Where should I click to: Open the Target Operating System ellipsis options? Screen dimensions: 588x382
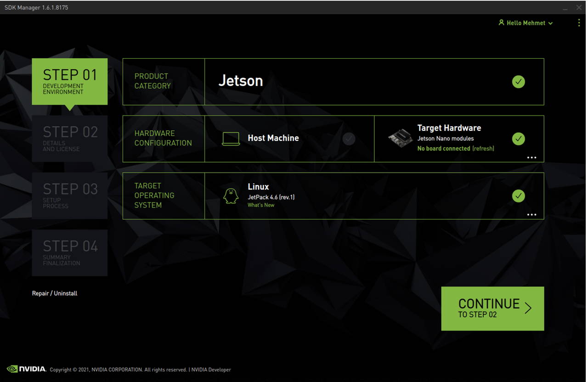(531, 214)
